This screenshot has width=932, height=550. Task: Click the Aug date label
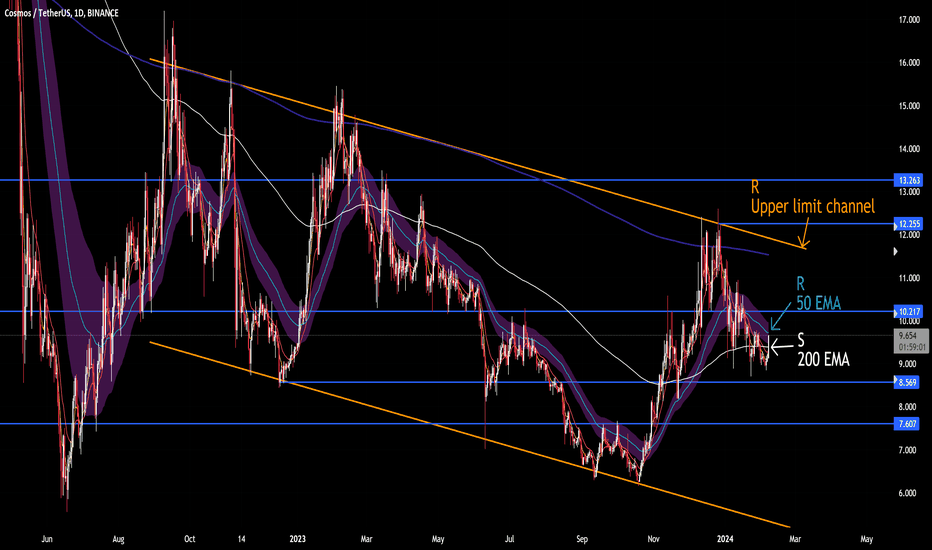[x=118, y=539]
